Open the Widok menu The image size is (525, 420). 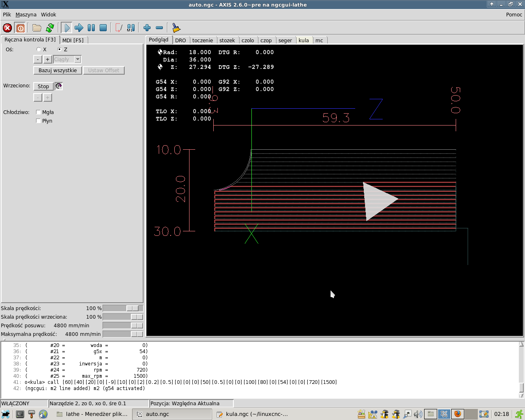click(48, 14)
